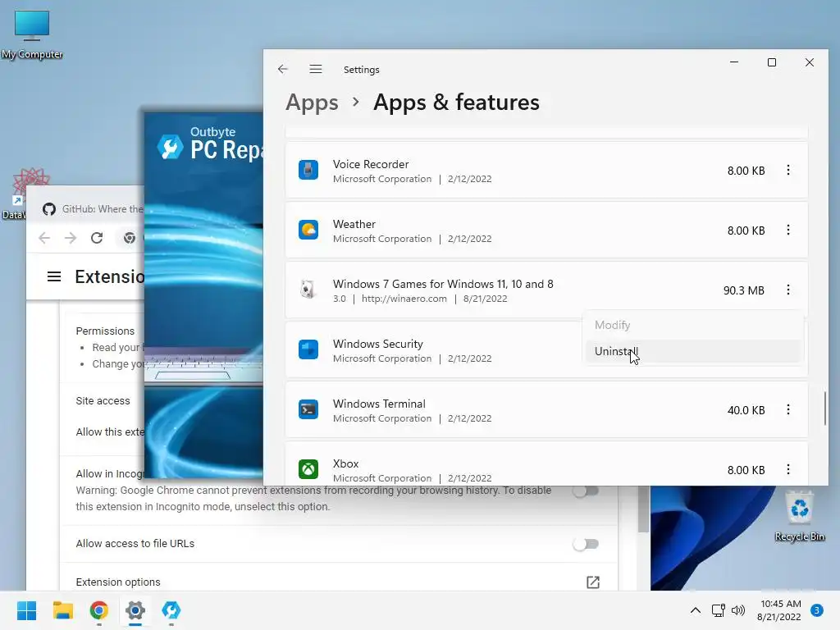Image resolution: width=840 pixels, height=630 pixels.
Task: Open more options for Voice Recorder
Action: click(788, 171)
